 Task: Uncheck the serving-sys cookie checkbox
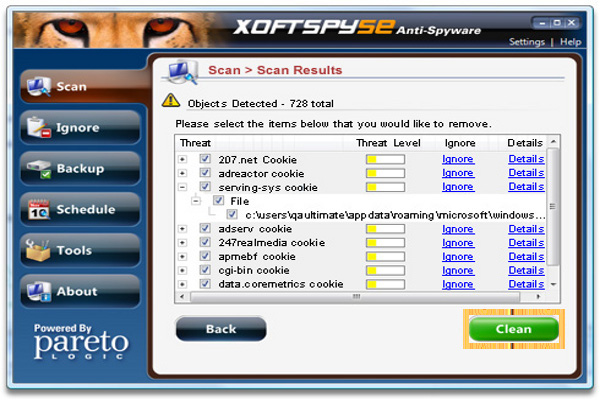coord(205,187)
